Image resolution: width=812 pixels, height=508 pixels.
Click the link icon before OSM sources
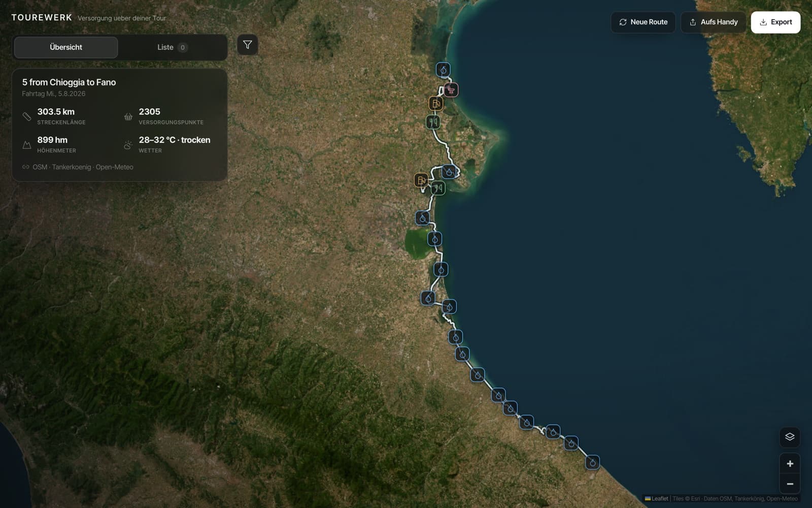(26, 167)
